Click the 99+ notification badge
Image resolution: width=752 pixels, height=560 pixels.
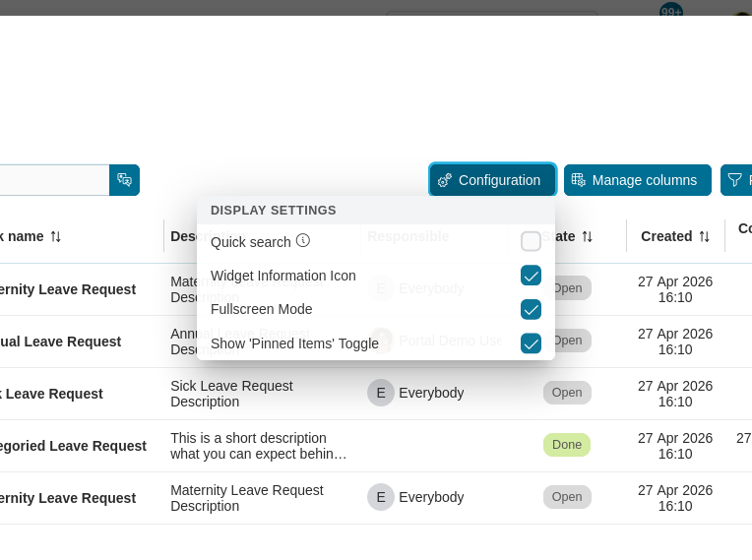671,11
